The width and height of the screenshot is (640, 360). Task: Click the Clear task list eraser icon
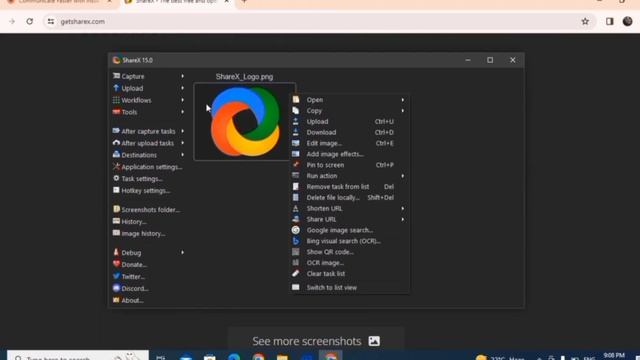click(296, 273)
